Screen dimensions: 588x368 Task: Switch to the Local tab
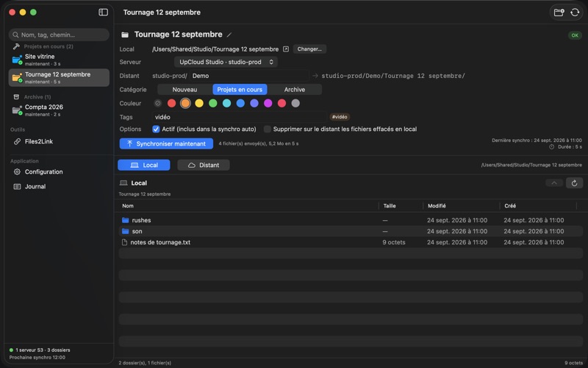[x=144, y=165]
